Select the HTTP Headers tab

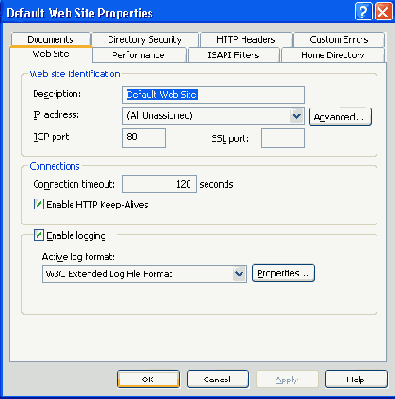246,40
